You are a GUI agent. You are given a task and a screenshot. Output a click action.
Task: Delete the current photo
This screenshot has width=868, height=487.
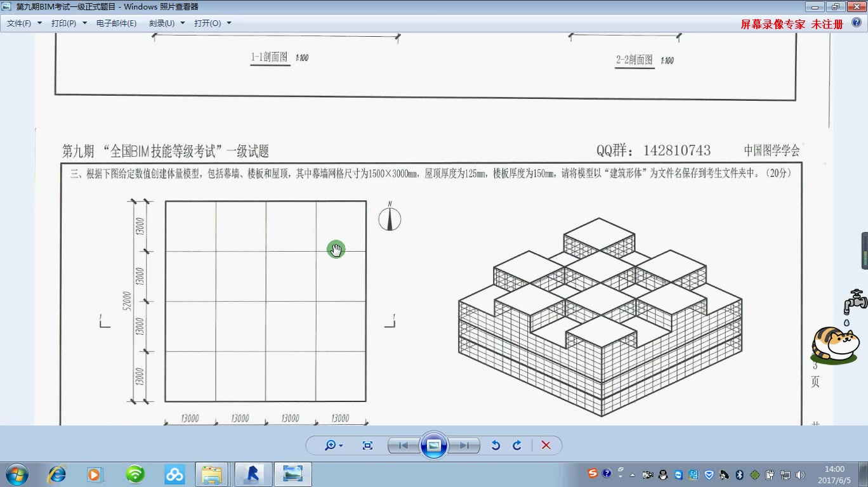(546, 445)
